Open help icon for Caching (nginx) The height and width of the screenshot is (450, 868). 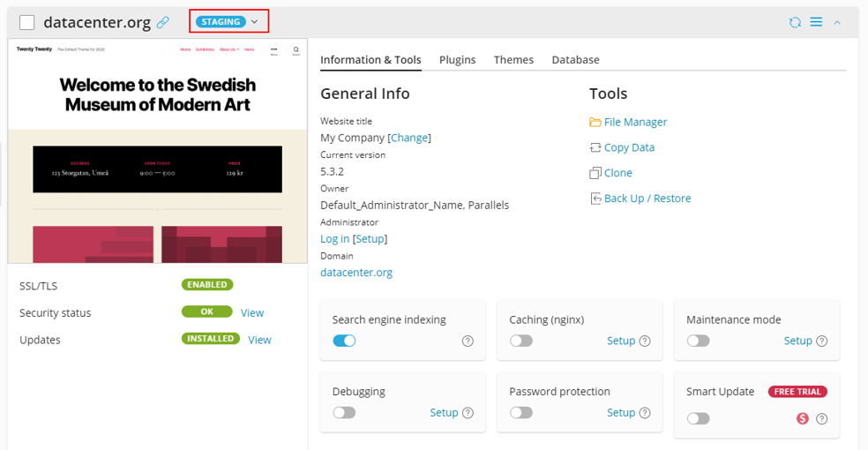(645, 341)
